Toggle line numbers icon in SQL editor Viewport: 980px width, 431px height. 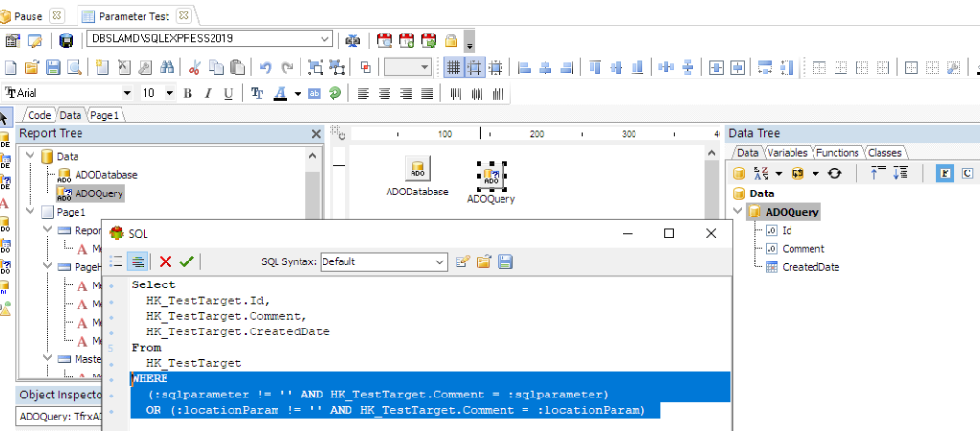116,261
